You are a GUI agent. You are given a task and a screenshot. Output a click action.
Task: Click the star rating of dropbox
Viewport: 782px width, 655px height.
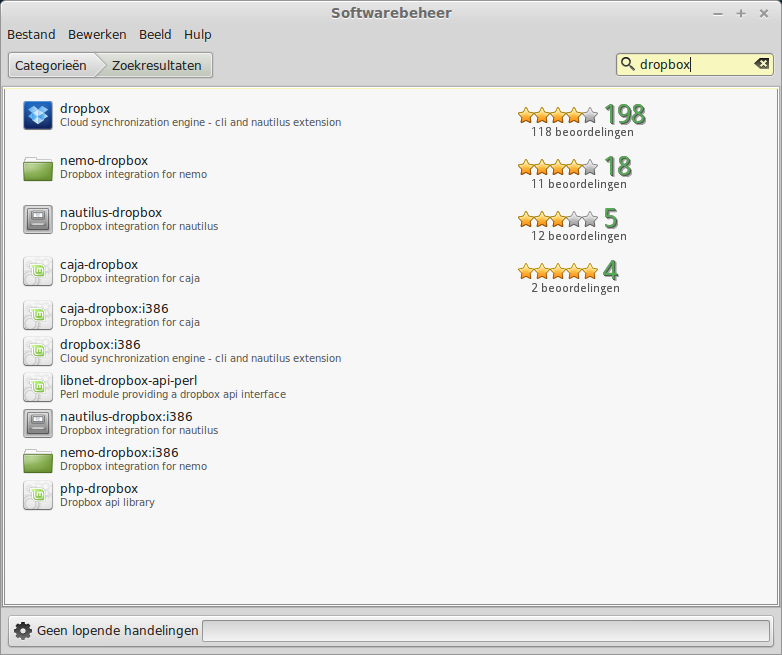coord(558,115)
